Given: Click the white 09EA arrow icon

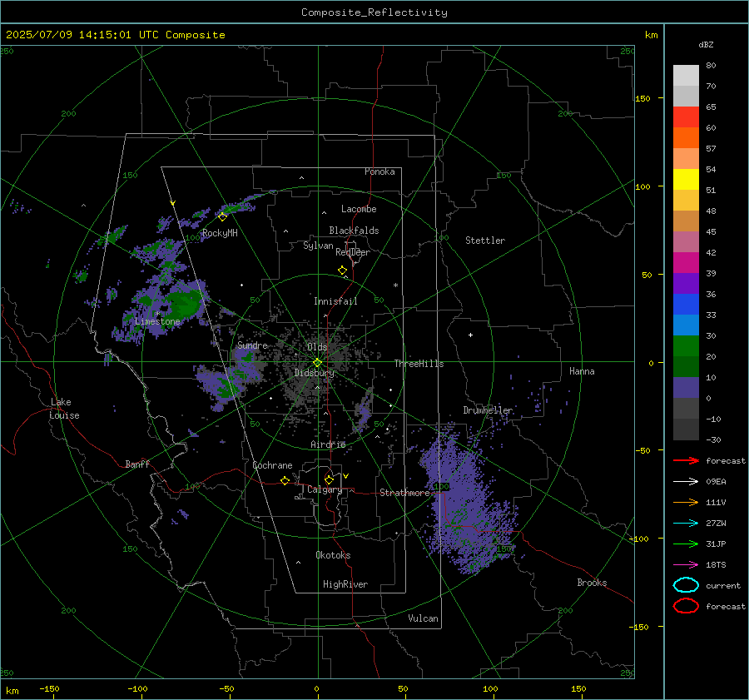Looking at the screenshot, I should [x=686, y=482].
